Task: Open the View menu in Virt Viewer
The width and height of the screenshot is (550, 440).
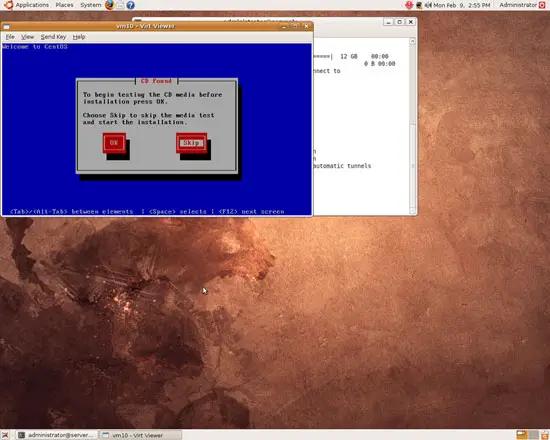Action: [27, 37]
